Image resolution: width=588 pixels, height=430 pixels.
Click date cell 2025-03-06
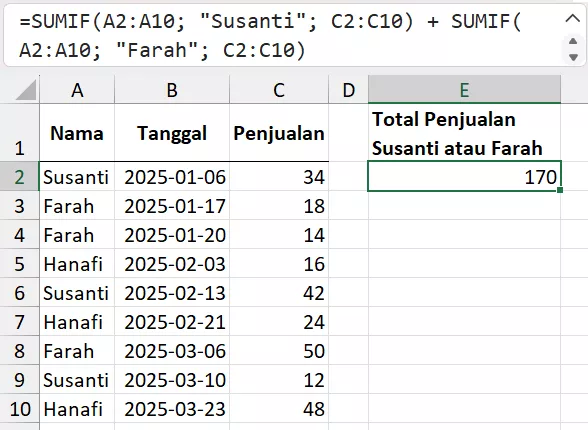coord(172,350)
